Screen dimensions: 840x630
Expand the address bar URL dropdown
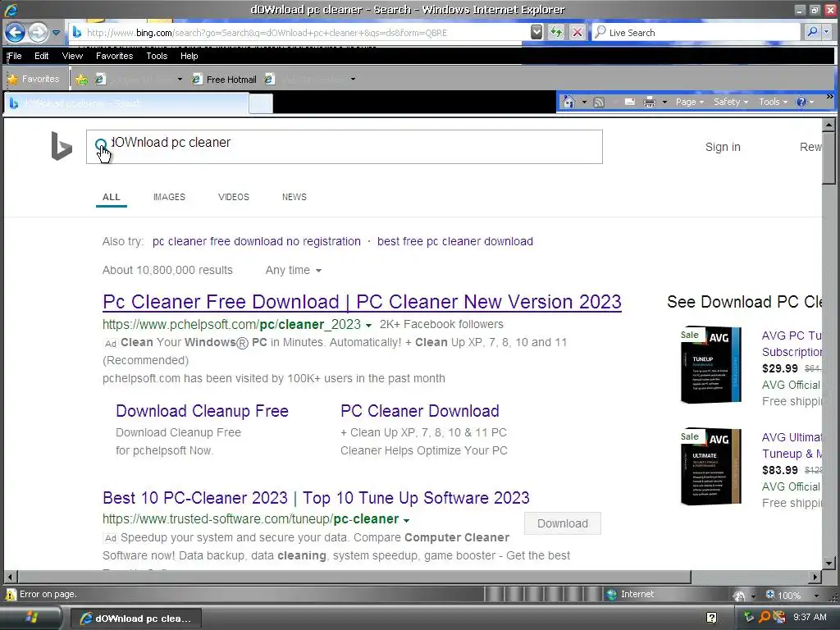(536, 32)
